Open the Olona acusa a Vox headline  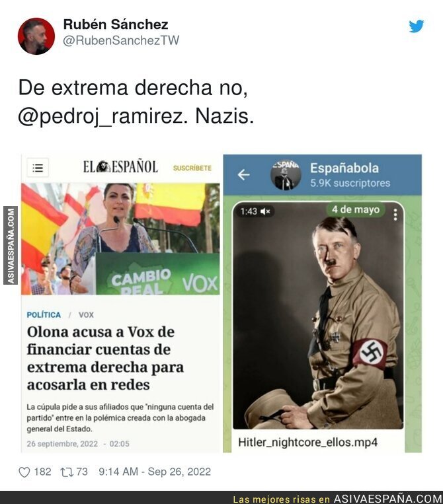(105, 358)
